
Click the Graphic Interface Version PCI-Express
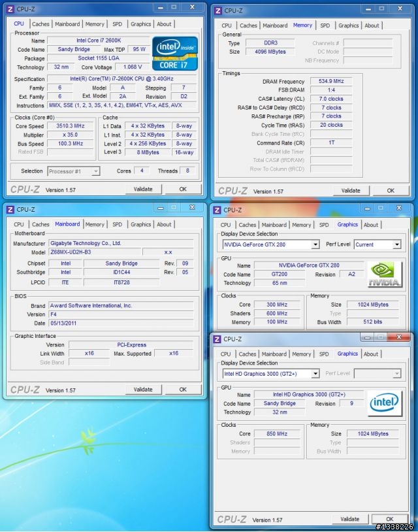point(131,344)
